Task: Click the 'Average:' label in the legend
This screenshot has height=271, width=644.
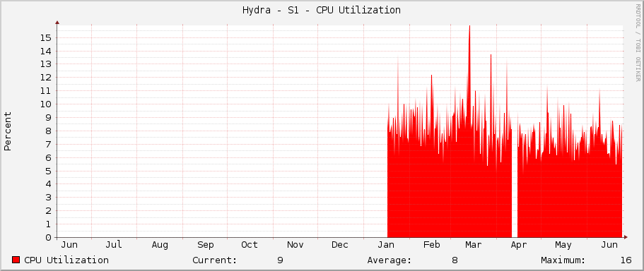Action: pyautogui.click(x=390, y=260)
